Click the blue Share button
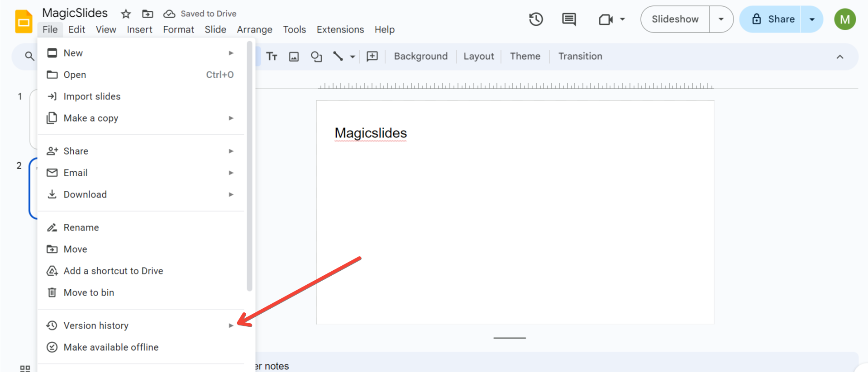Viewport: 868px width, 372px height. pos(771,19)
